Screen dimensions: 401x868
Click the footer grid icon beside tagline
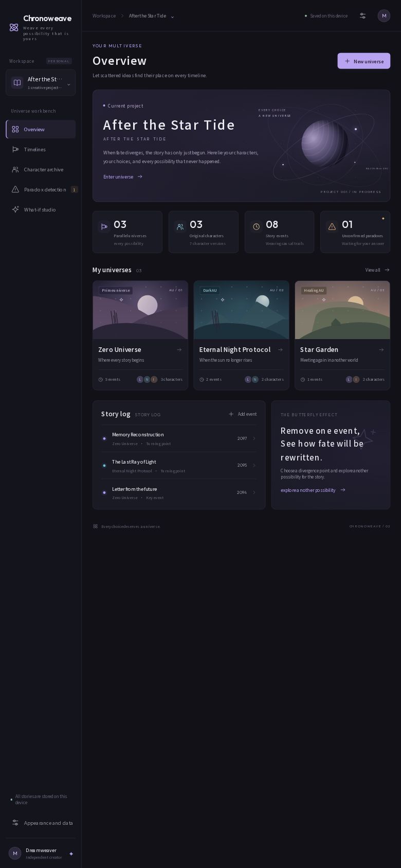pos(95,526)
